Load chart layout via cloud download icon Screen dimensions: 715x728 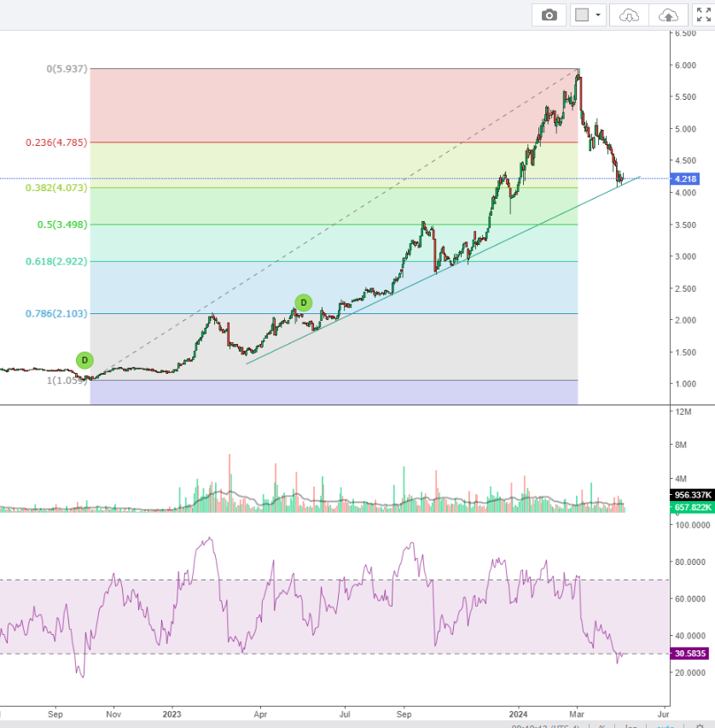(x=629, y=15)
